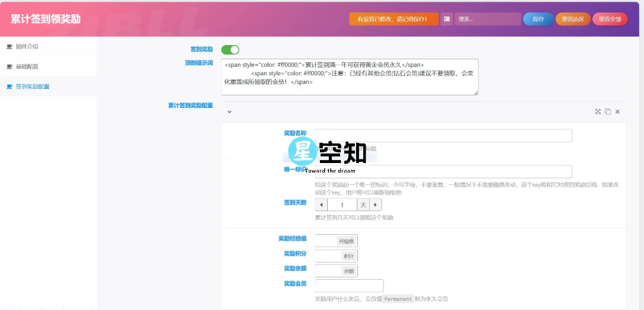This screenshot has width=644, height=310.
Task: Click the 重置选区 button
Action: pyautogui.click(x=573, y=19)
